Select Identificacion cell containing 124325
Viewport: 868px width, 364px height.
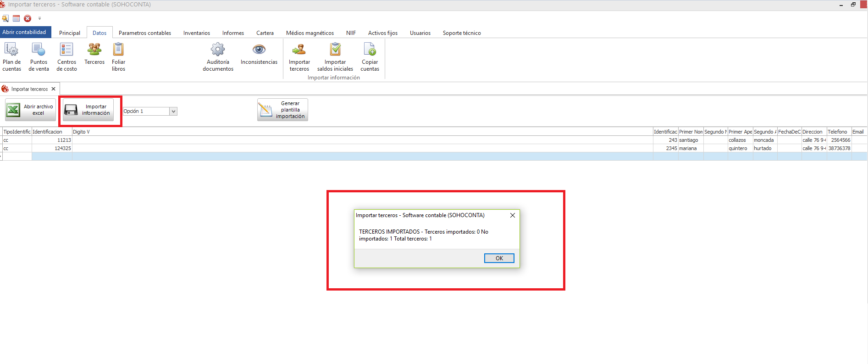click(x=52, y=148)
